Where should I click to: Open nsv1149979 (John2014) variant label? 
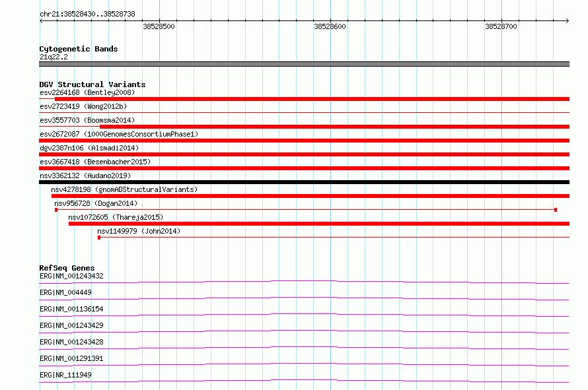coord(139,231)
